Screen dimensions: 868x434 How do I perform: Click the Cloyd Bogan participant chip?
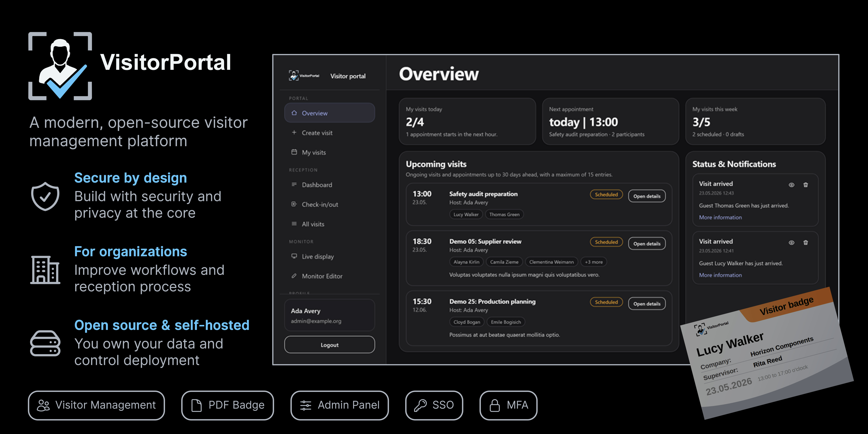pos(466,322)
